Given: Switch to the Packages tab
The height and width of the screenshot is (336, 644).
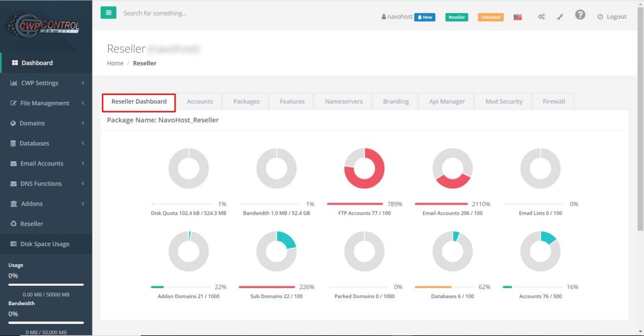Looking at the screenshot, I should [x=246, y=101].
